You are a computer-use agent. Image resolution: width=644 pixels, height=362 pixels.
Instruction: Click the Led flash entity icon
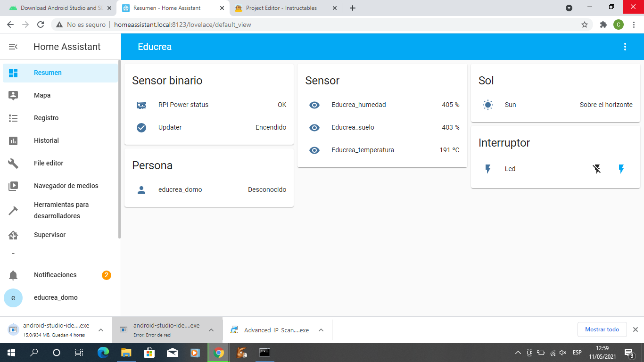coord(488,169)
